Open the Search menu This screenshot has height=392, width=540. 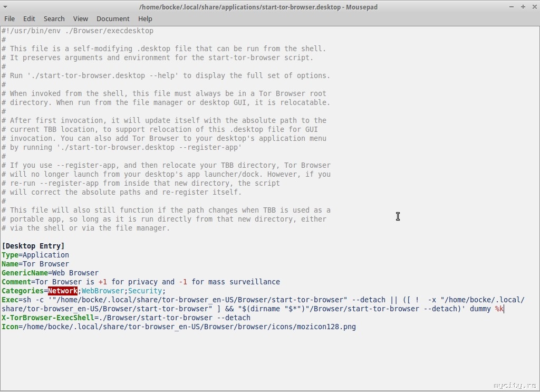pos(54,18)
